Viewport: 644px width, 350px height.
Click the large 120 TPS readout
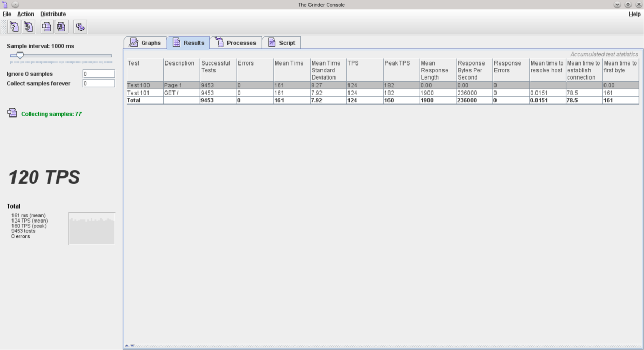pos(44,177)
